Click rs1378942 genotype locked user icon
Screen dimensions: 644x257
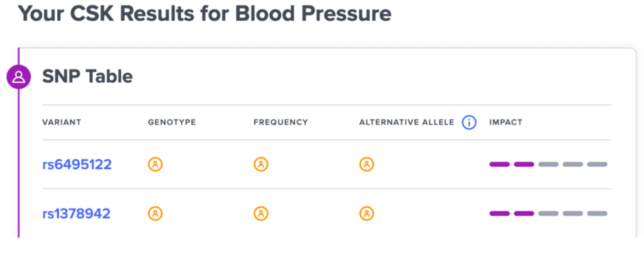tap(155, 214)
